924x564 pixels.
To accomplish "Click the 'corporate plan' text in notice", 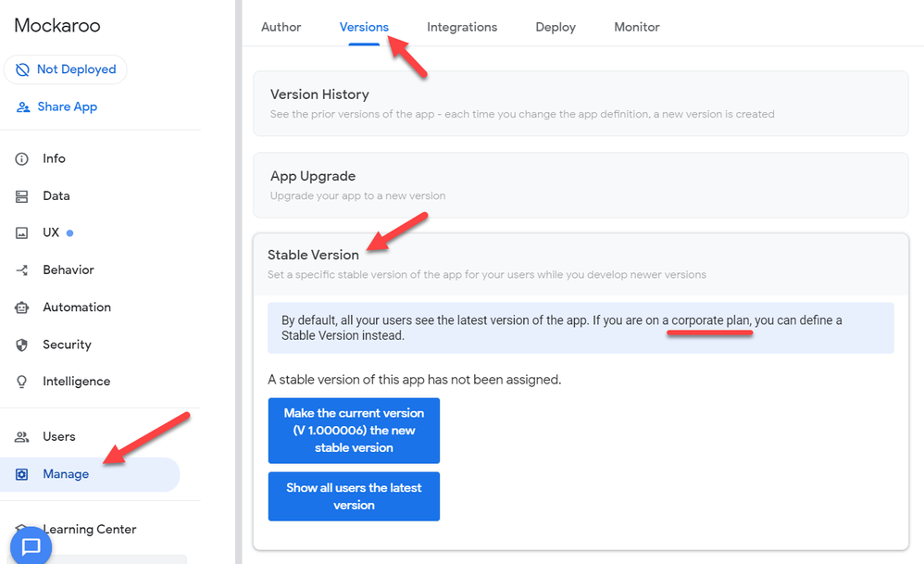I will 710,320.
